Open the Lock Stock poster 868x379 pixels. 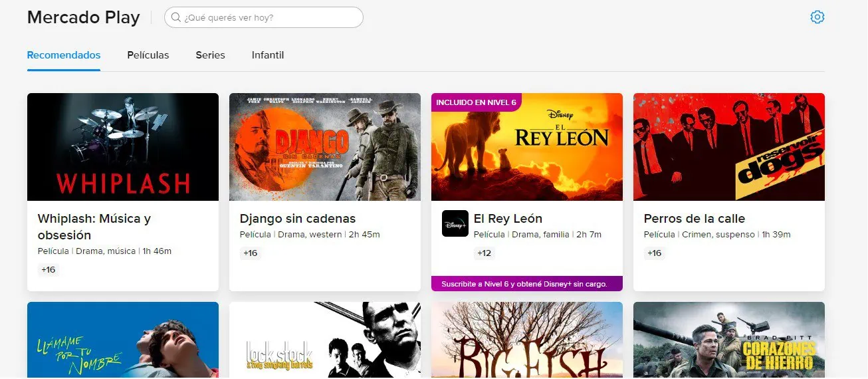pos(325,340)
